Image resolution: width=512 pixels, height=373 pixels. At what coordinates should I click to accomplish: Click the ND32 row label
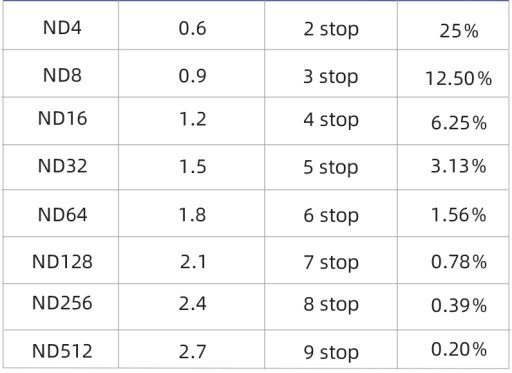(62, 166)
